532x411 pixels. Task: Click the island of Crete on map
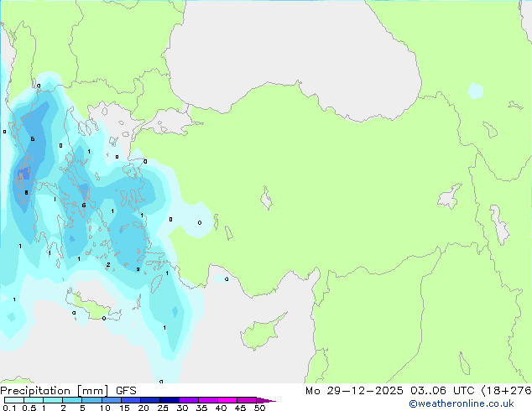point(92,307)
